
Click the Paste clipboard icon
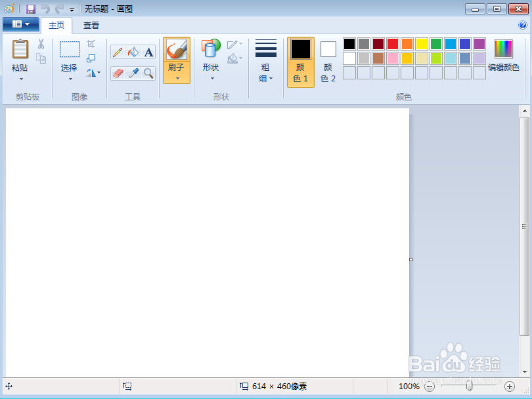click(20, 49)
